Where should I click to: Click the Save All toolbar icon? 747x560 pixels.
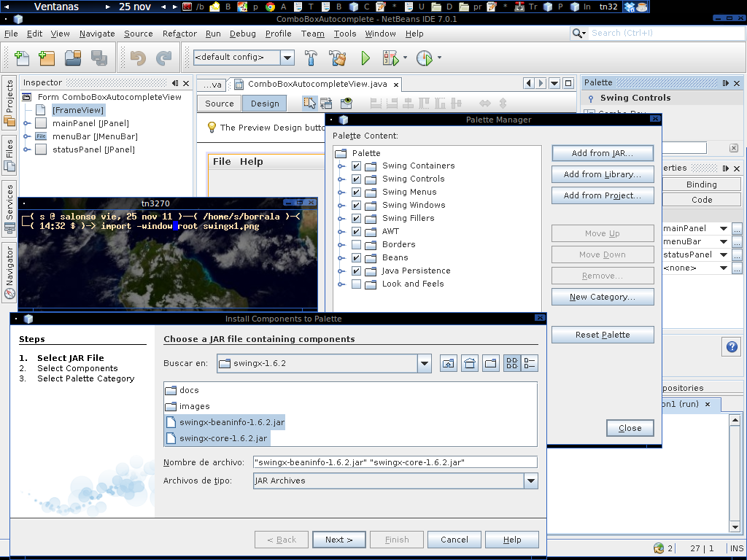click(x=98, y=58)
